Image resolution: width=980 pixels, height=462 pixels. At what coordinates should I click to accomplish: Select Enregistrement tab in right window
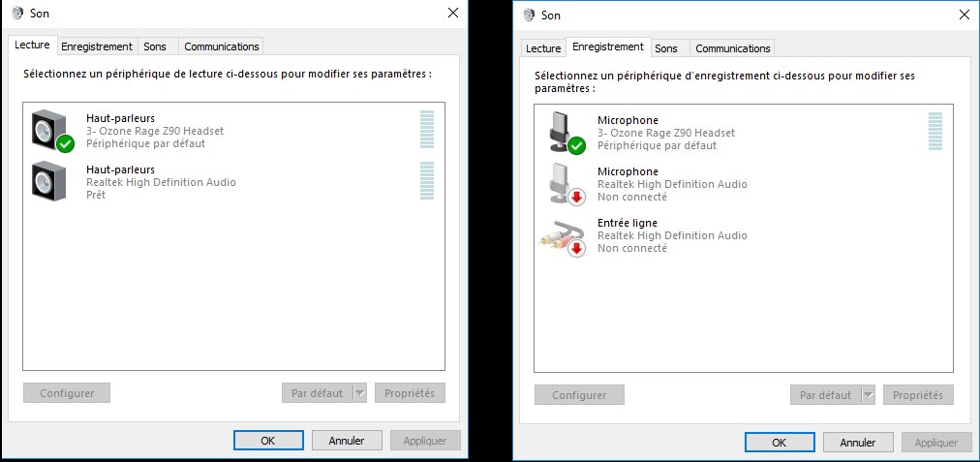(608, 46)
